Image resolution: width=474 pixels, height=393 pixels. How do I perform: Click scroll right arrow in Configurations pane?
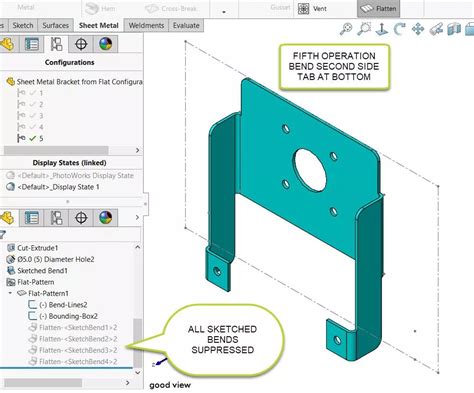tap(137, 150)
